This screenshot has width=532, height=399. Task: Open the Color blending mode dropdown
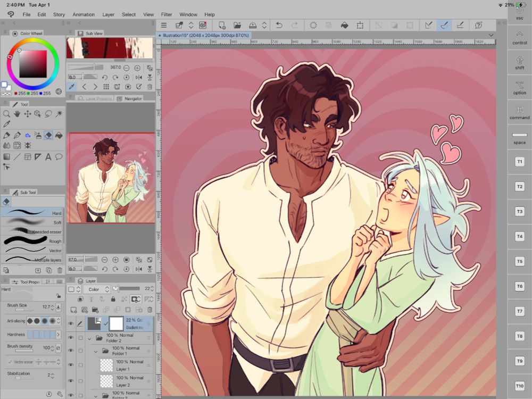point(97,289)
